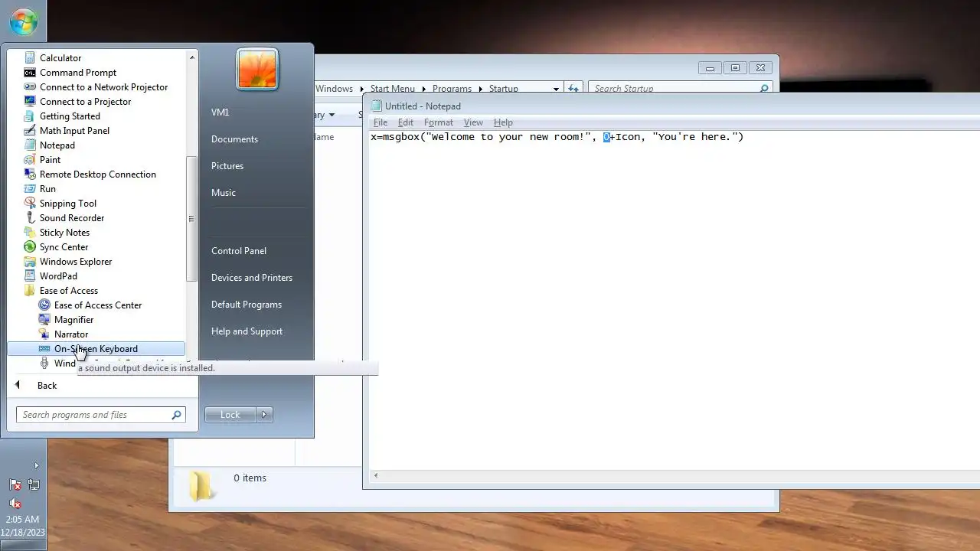The width and height of the screenshot is (980, 551).
Task: Show hidden tray icons arrow
Action: pyautogui.click(x=35, y=465)
